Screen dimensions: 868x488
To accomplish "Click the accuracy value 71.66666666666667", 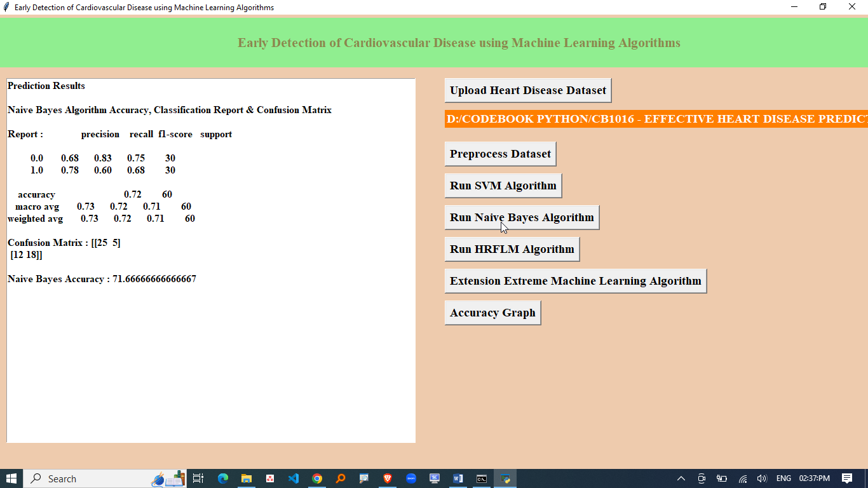I will [154, 279].
